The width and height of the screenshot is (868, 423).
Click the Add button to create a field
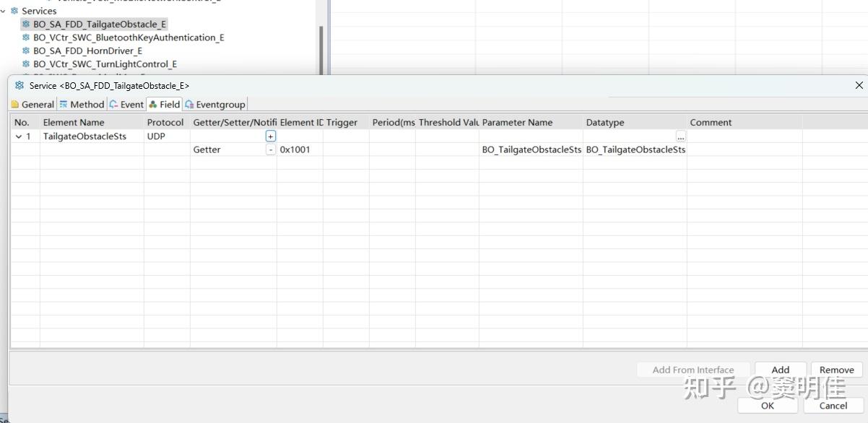[780, 370]
